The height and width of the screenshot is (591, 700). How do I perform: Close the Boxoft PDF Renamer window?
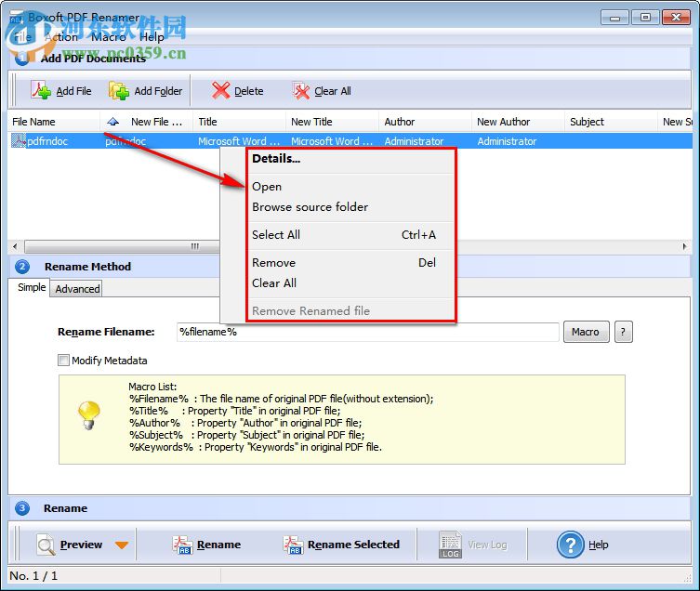click(x=677, y=18)
